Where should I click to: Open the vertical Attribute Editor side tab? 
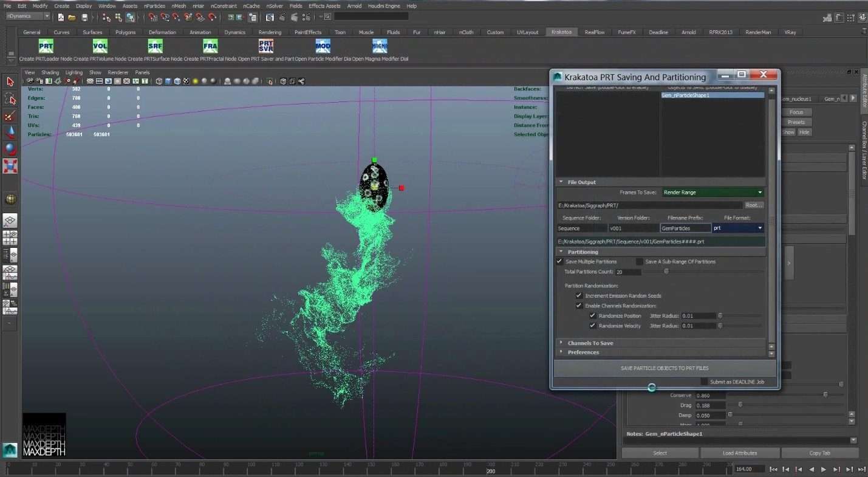click(x=864, y=91)
